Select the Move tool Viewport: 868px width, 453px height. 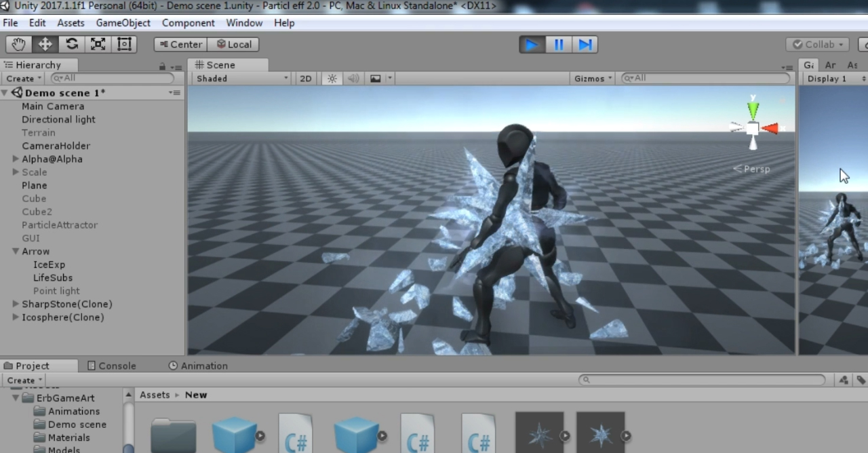pos(45,44)
